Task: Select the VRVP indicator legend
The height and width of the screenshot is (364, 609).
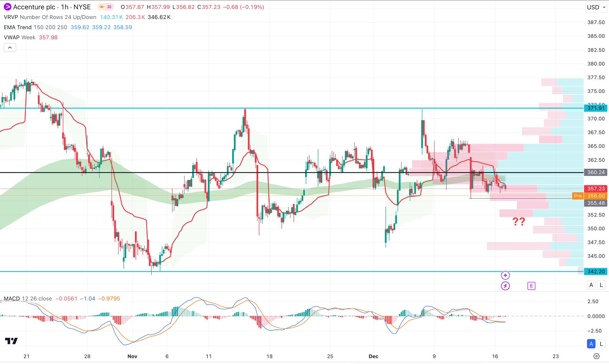Action: pyautogui.click(x=50, y=17)
